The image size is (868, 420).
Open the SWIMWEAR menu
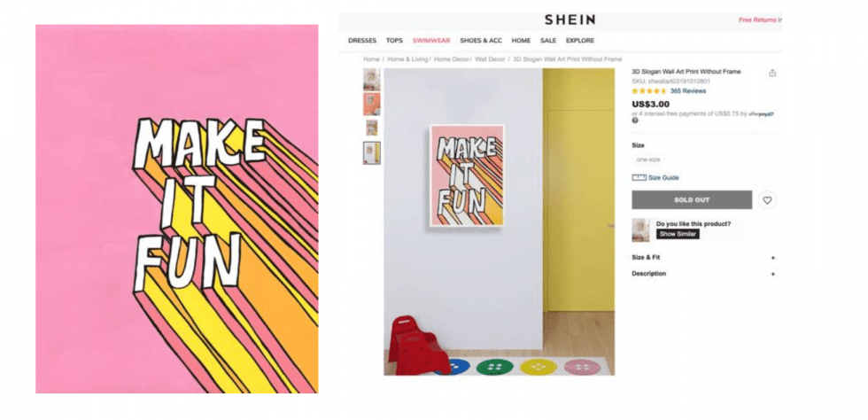click(x=431, y=41)
